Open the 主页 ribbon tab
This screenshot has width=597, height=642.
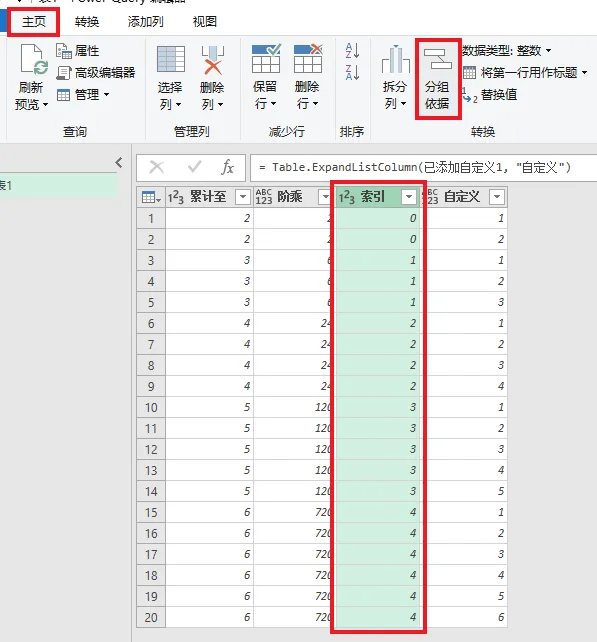click(x=34, y=22)
